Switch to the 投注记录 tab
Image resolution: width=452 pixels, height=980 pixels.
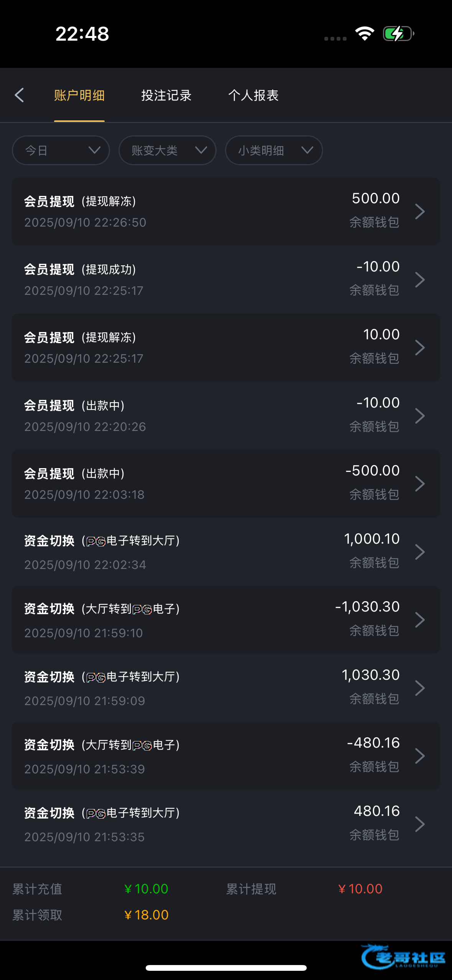166,95
